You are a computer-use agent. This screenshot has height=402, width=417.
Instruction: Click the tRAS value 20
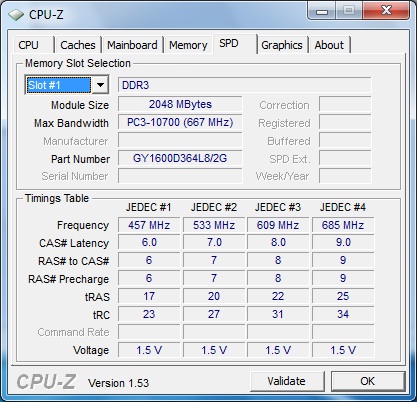click(214, 296)
